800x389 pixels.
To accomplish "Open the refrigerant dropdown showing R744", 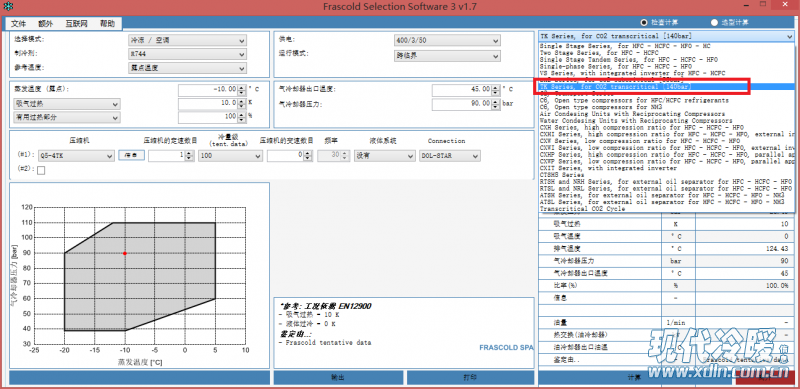I will [x=187, y=54].
